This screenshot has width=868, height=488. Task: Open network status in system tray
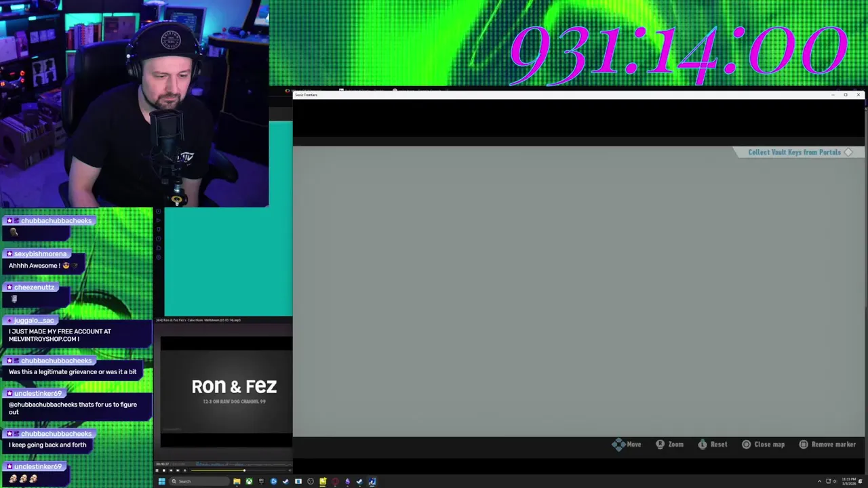(x=828, y=481)
